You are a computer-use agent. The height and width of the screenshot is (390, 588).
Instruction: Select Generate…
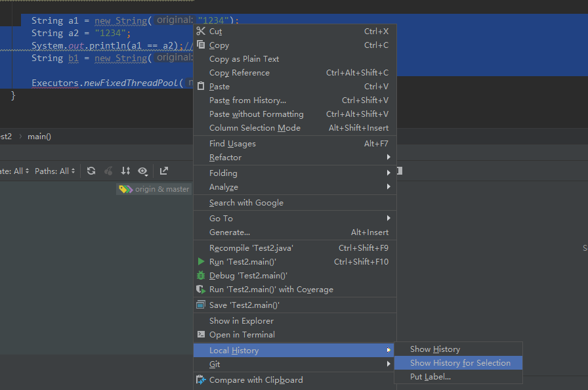[295, 232]
